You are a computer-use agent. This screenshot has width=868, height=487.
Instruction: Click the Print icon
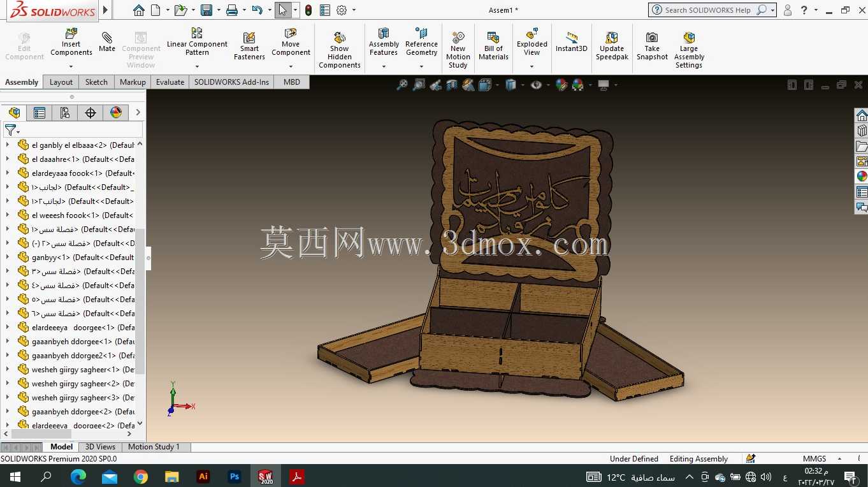232,10
